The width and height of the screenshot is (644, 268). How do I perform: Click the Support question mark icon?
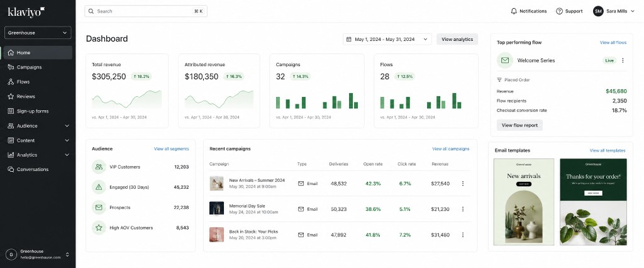pos(559,11)
